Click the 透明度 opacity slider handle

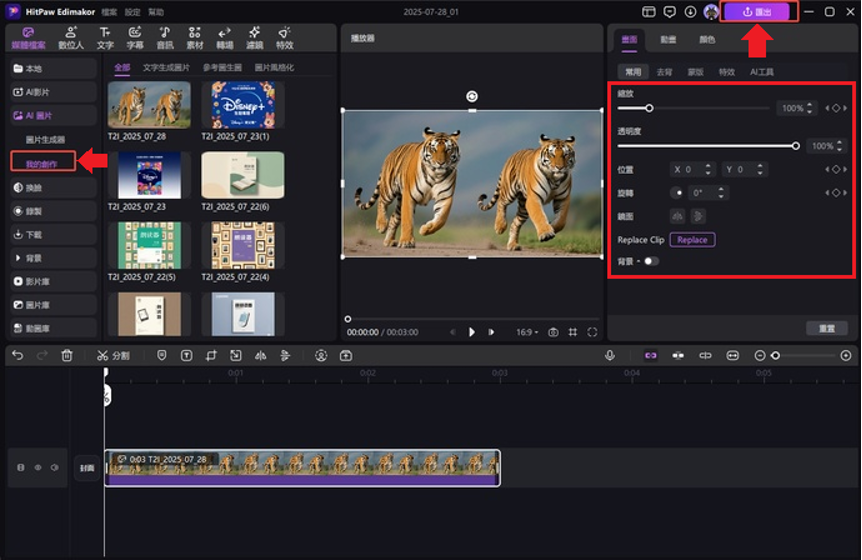pyautogui.click(x=796, y=146)
